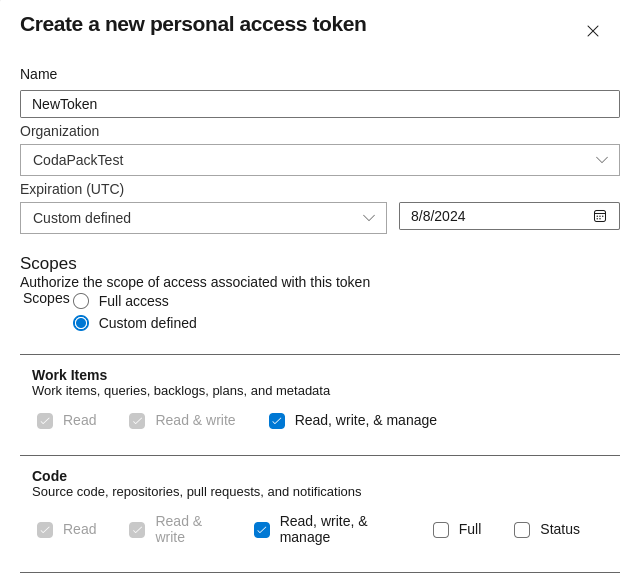Viewport: 635px width, 575px height.
Task: Select the Full access radio button
Action: pyautogui.click(x=81, y=301)
